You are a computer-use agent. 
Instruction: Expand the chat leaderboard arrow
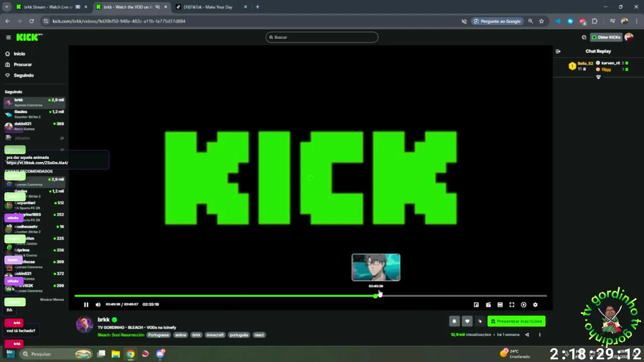[x=598, y=77]
